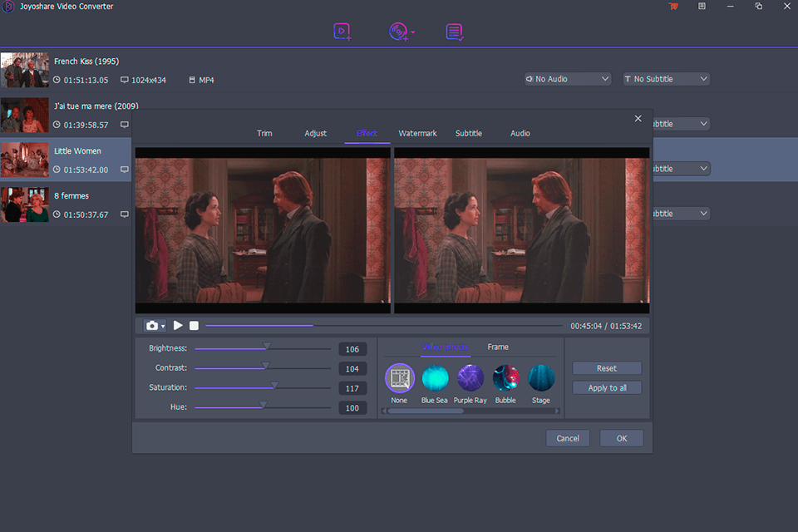Viewport: 798px width, 532px height.
Task: Open the No Subtitle dropdown for French Kiss
Action: [x=667, y=79]
